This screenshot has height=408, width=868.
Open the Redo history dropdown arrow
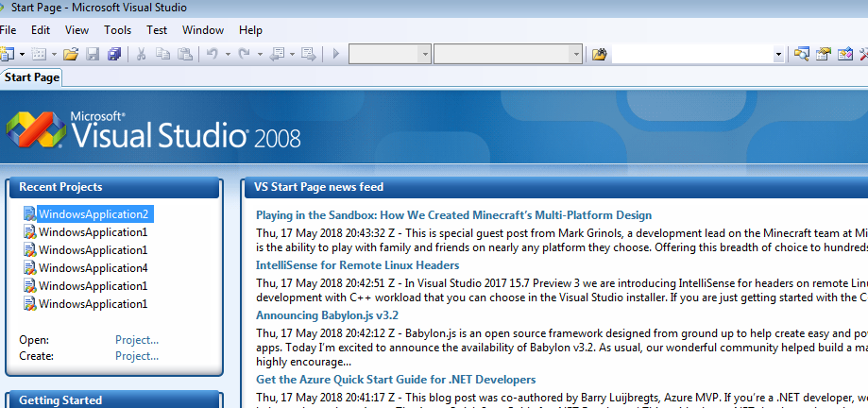(x=260, y=54)
